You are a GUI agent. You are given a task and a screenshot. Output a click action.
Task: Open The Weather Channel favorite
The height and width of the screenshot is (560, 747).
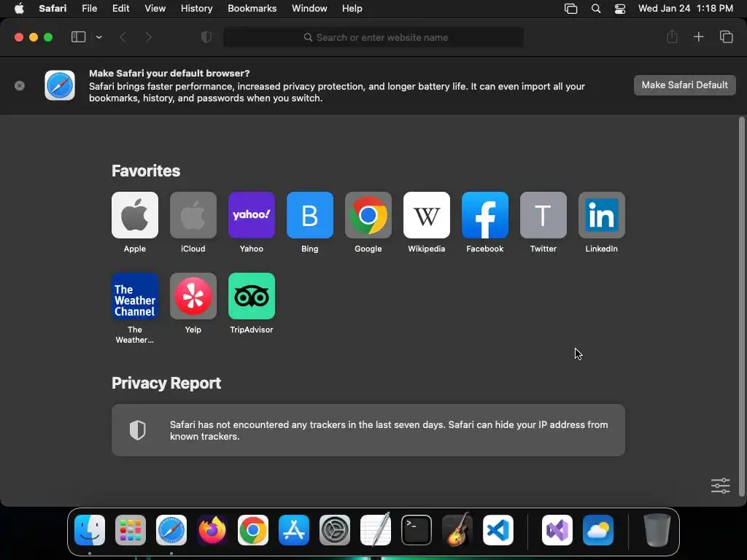pyautogui.click(x=135, y=296)
